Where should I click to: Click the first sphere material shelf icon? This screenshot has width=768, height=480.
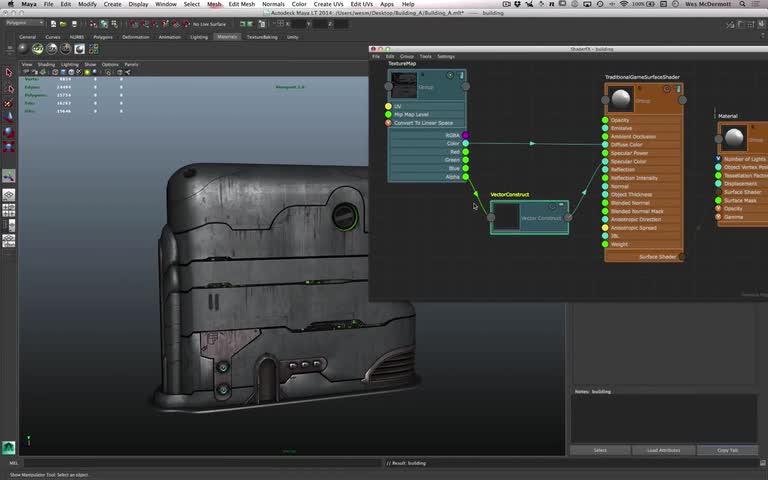23,48
